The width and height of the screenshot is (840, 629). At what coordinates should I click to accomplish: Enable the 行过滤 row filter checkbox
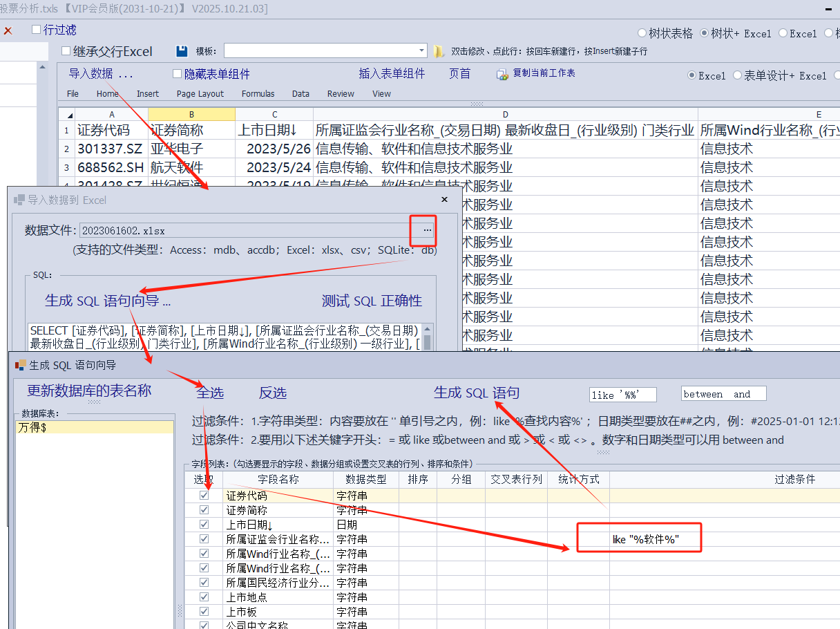pos(37,30)
